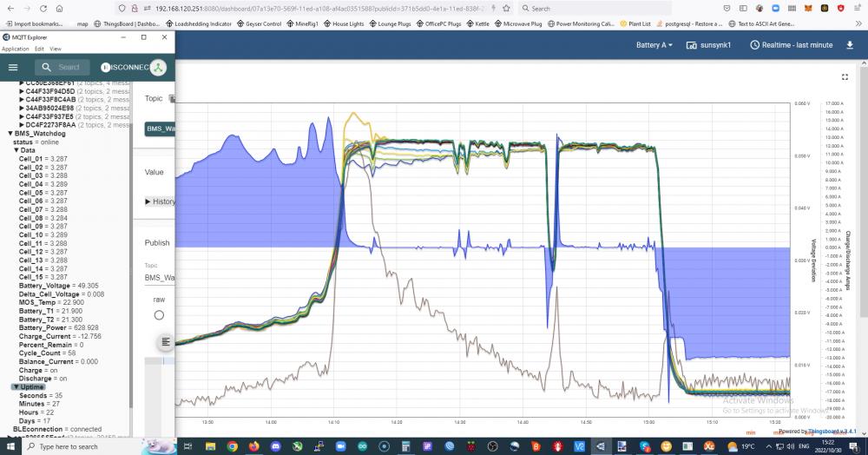Click the BMS_Wa topic chip
868x455 pixels.
[x=160, y=129]
